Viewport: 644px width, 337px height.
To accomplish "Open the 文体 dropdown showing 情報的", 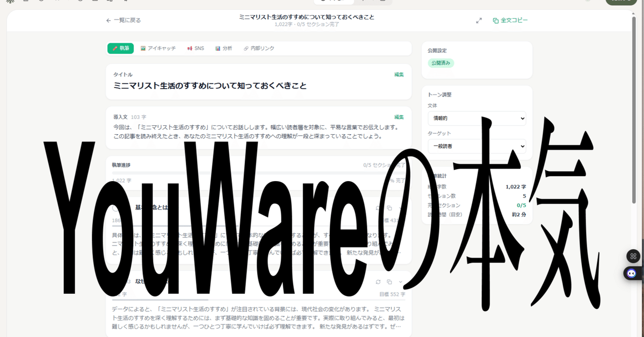I will (x=476, y=118).
